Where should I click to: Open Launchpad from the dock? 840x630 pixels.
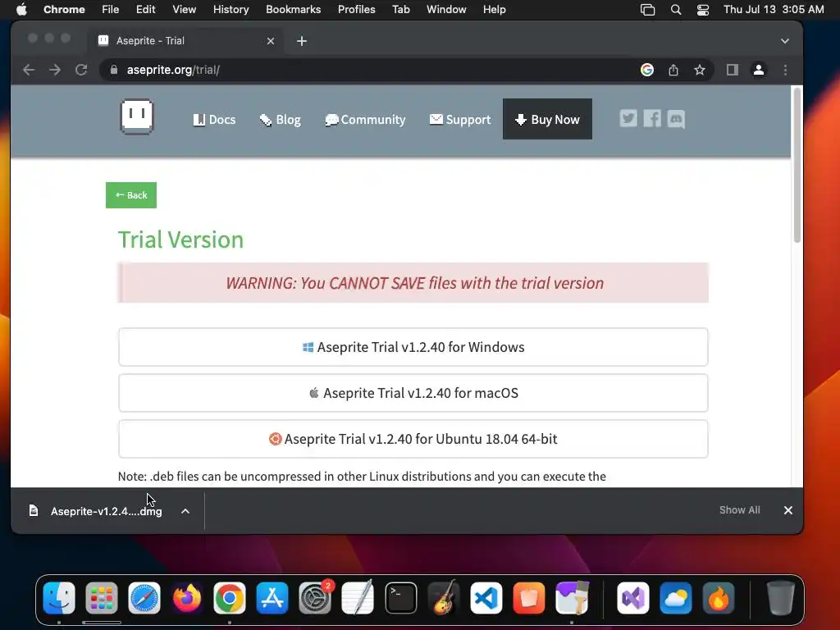click(x=101, y=597)
